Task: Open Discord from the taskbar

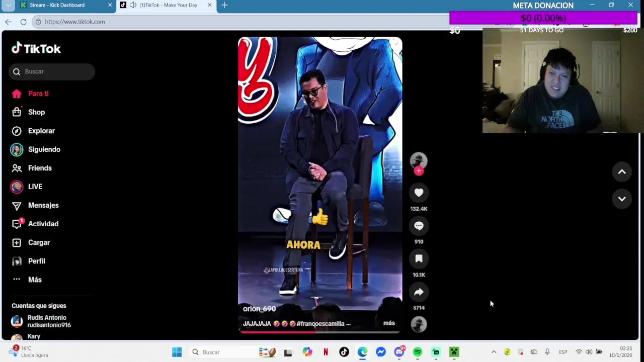Action: coord(399,352)
